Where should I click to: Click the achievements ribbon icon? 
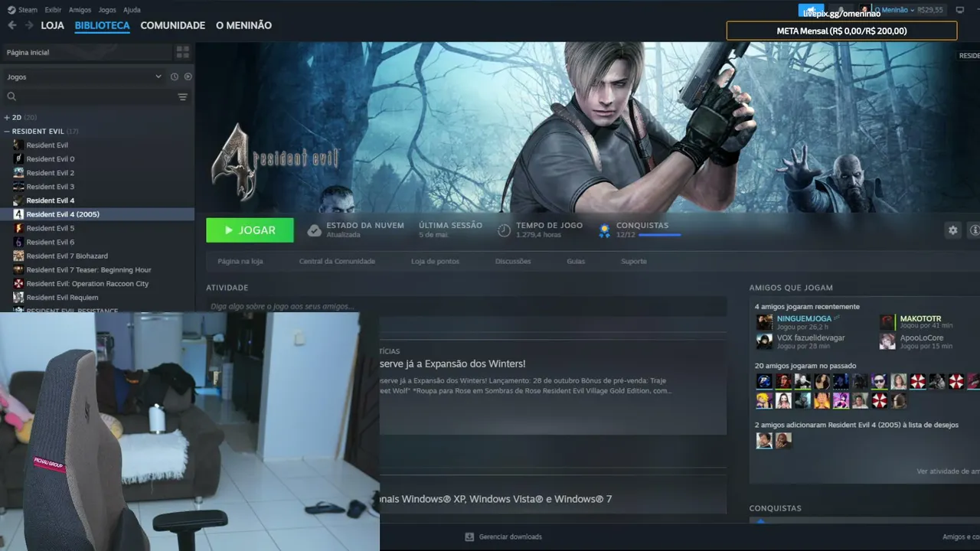coord(604,230)
